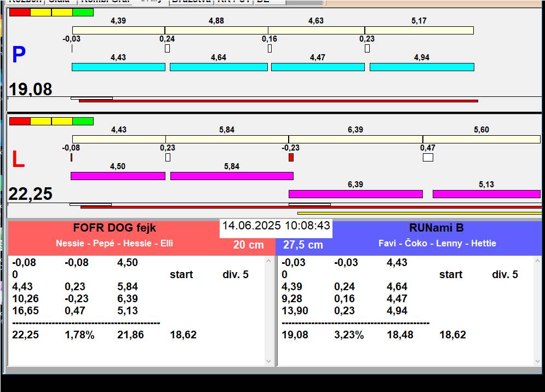Click the first yellow light in lane P

[41, 12]
